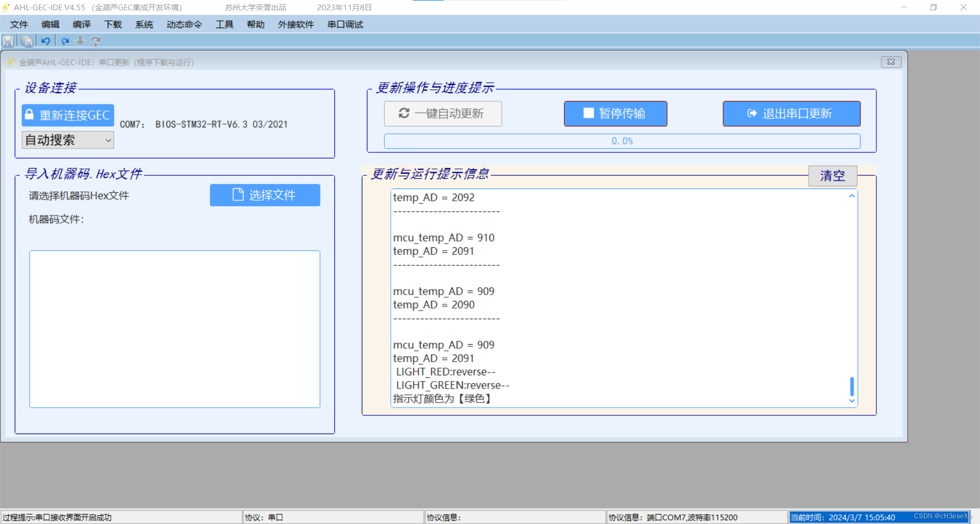Image resolution: width=980 pixels, height=524 pixels.
Task: Open the 编辑 menu
Action: pos(50,25)
